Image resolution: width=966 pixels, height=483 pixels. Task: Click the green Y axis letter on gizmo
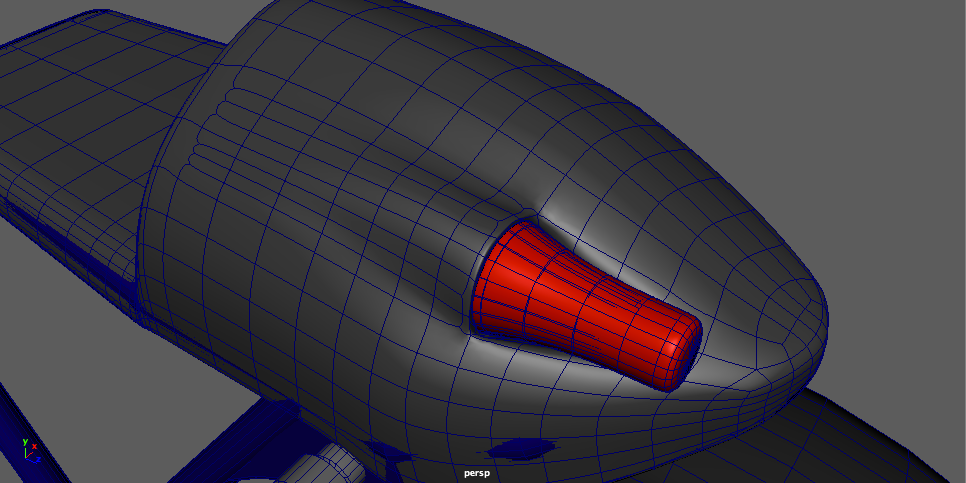tap(24, 440)
